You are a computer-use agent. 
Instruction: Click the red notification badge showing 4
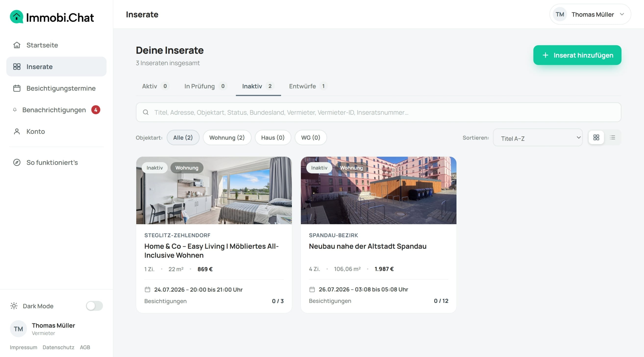point(96,110)
